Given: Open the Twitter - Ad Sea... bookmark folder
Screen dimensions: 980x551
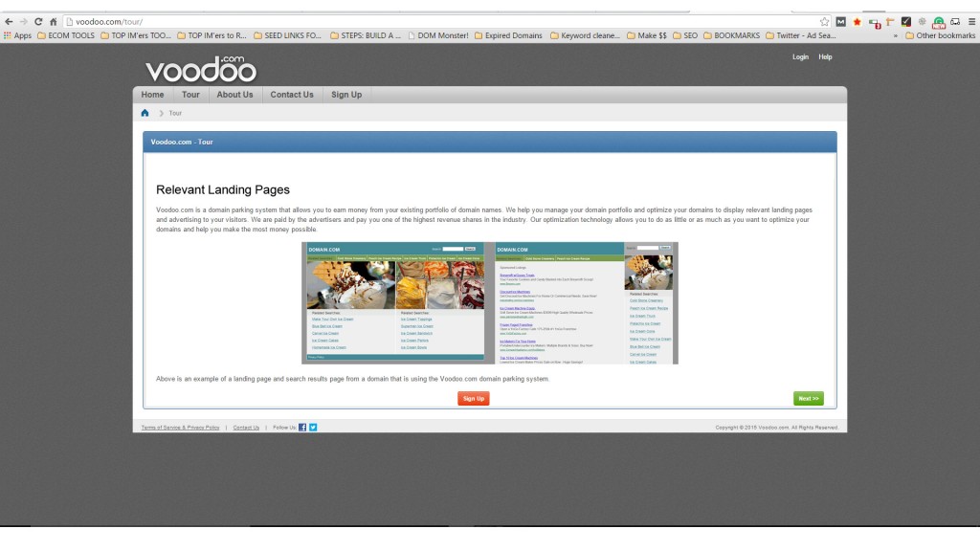Looking at the screenshot, I should pyautogui.click(x=801, y=35).
